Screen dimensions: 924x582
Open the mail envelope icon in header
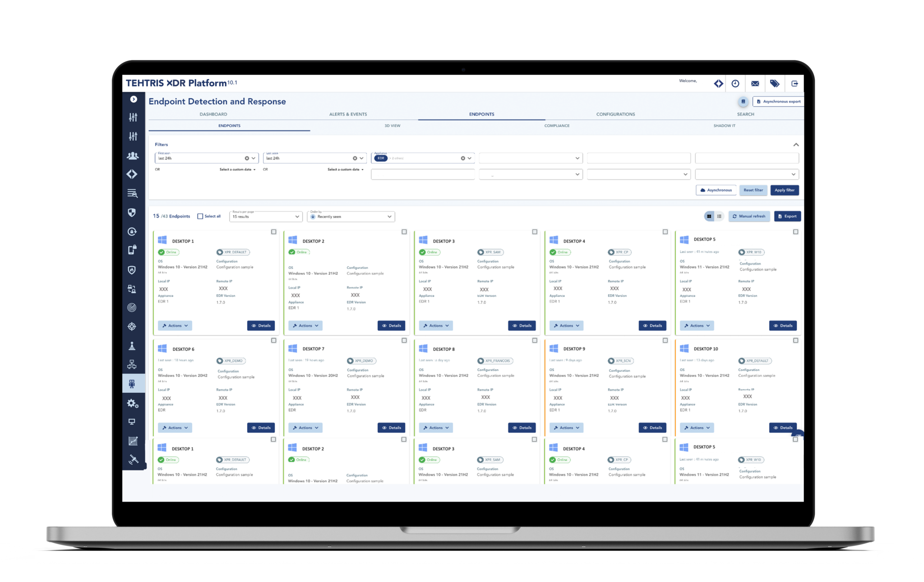[755, 84]
